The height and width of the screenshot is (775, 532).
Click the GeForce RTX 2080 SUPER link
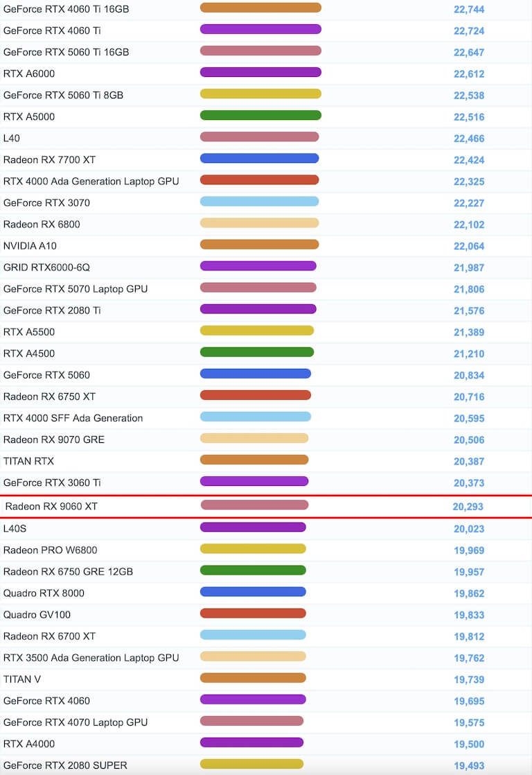65,765
